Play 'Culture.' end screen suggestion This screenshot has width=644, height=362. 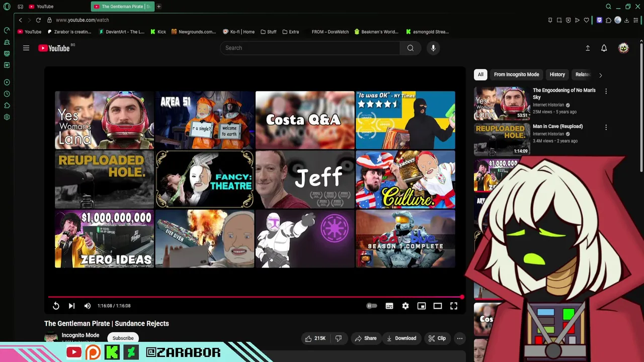pyautogui.click(x=406, y=179)
